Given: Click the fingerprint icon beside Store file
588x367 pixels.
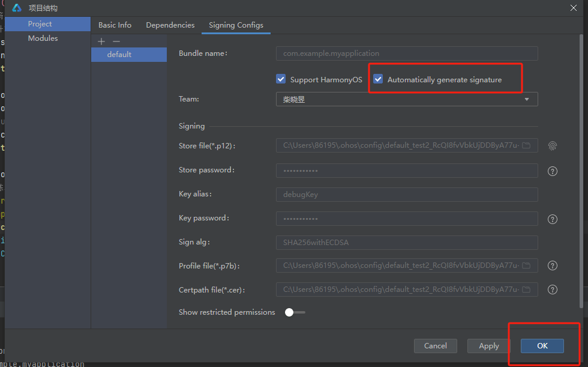Looking at the screenshot, I should 553,145.
